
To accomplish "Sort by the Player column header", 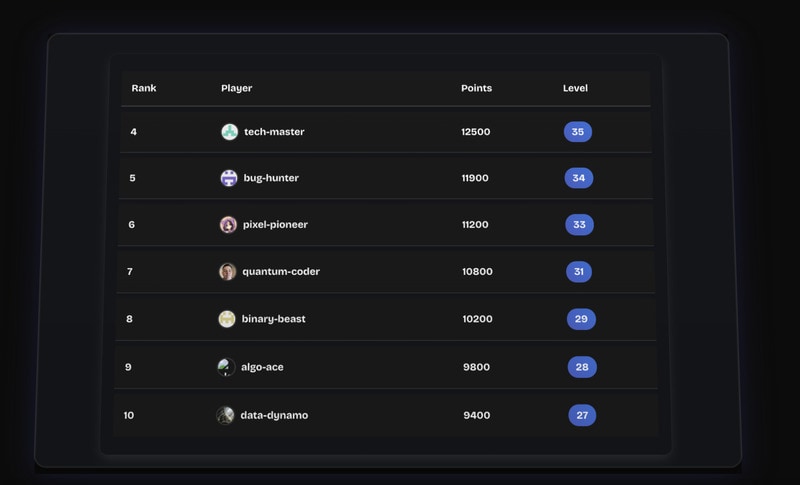I will click(236, 88).
